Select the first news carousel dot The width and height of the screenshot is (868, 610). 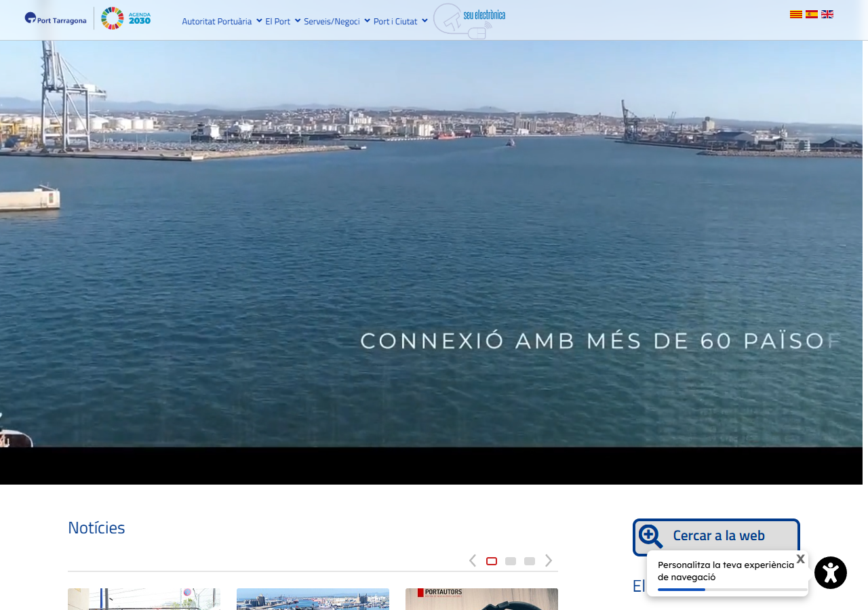(x=492, y=561)
